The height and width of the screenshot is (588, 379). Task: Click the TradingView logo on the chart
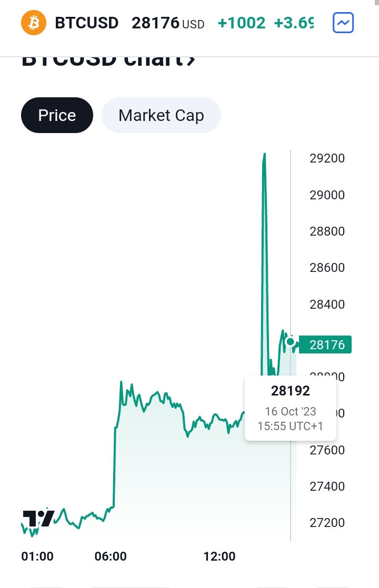38,518
